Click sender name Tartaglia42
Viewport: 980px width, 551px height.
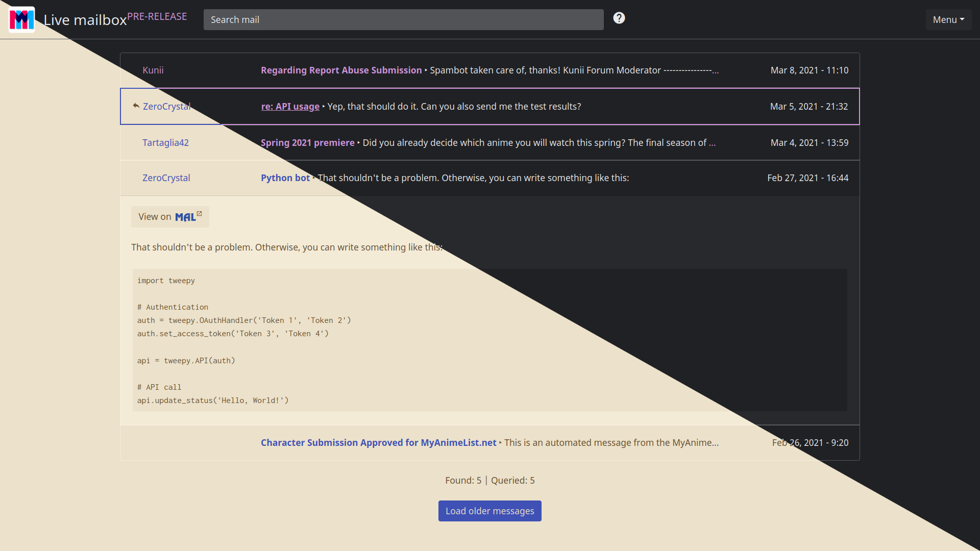pyautogui.click(x=165, y=143)
